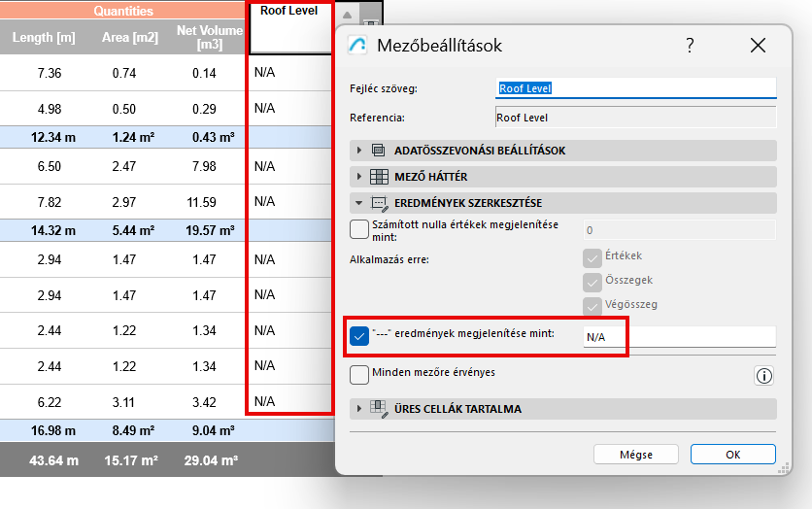Screen dimensions: 812x509
Task: Click the area cell 3.11
Action: [x=123, y=402]
